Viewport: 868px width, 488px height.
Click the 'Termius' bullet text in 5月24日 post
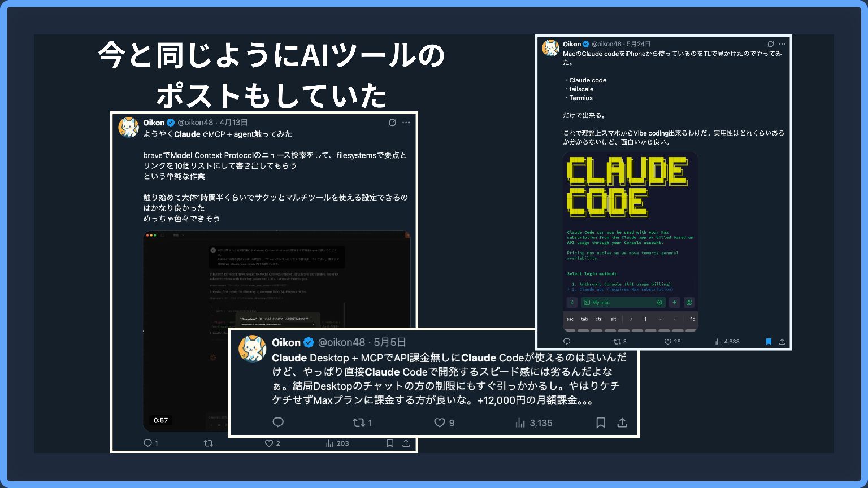(x=581, y=98)
